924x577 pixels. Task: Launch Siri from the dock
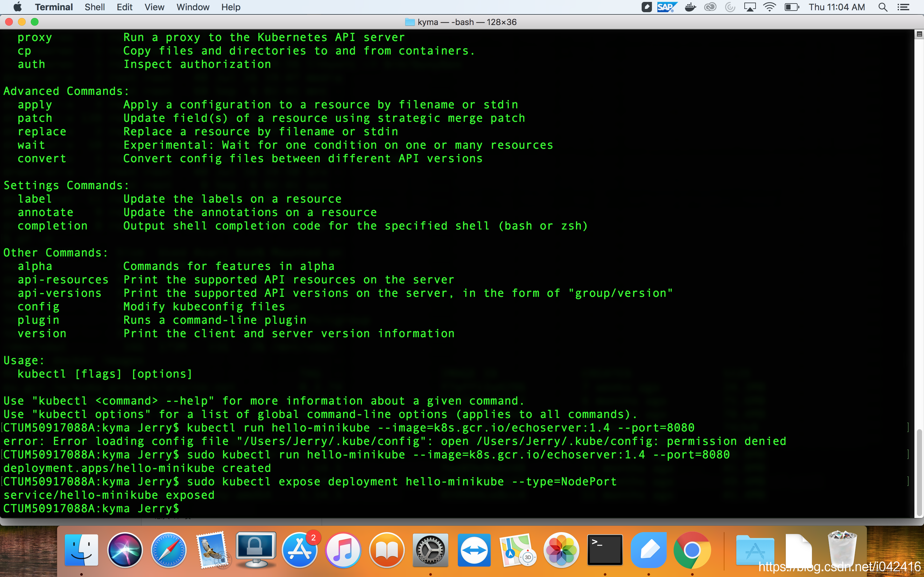pyautogui.click(x=125, y=550)
